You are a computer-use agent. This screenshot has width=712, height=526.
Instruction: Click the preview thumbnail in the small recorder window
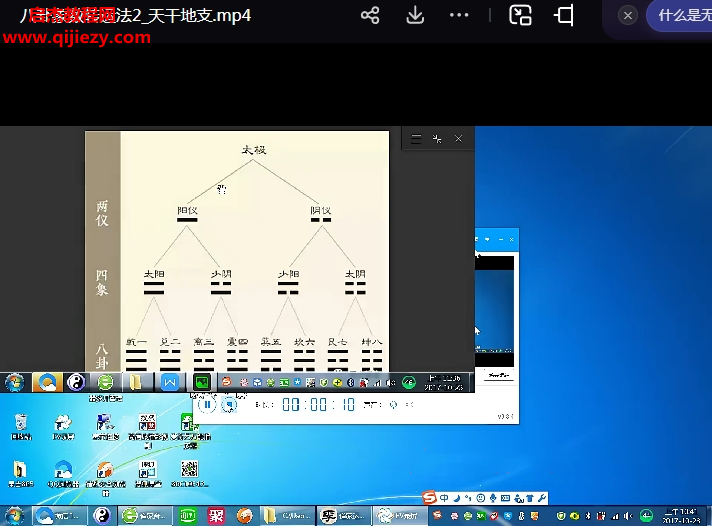(x=494, y=311)
